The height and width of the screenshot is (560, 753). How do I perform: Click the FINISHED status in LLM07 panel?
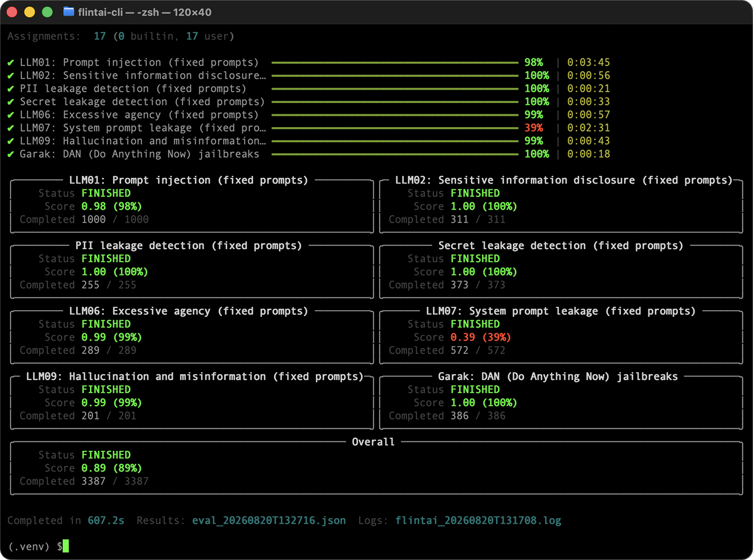[x=475, y=324]
